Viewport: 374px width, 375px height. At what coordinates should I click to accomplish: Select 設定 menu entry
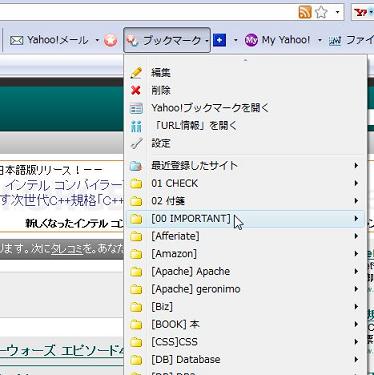tap(245, 143)
